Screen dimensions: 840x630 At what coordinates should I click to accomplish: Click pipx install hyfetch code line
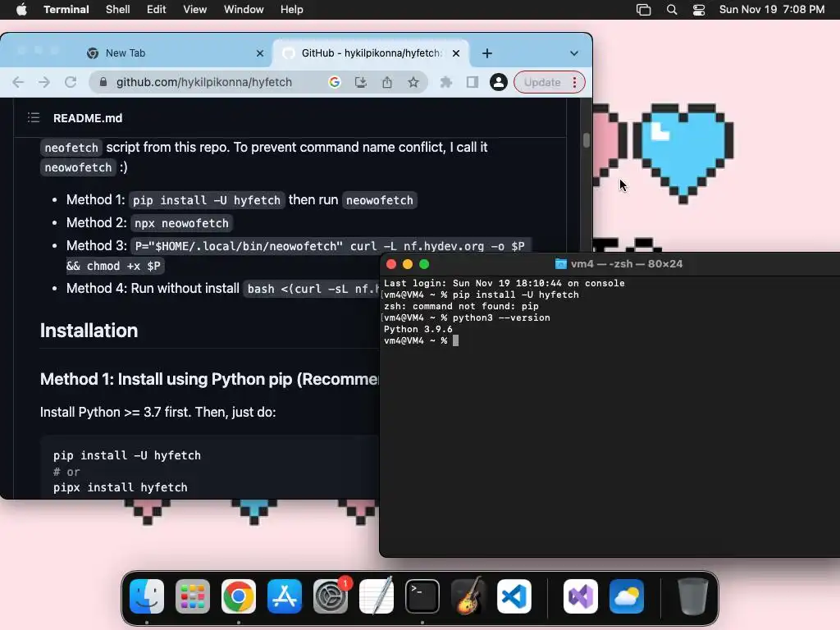pyautogui.click(x=121, y=487)
